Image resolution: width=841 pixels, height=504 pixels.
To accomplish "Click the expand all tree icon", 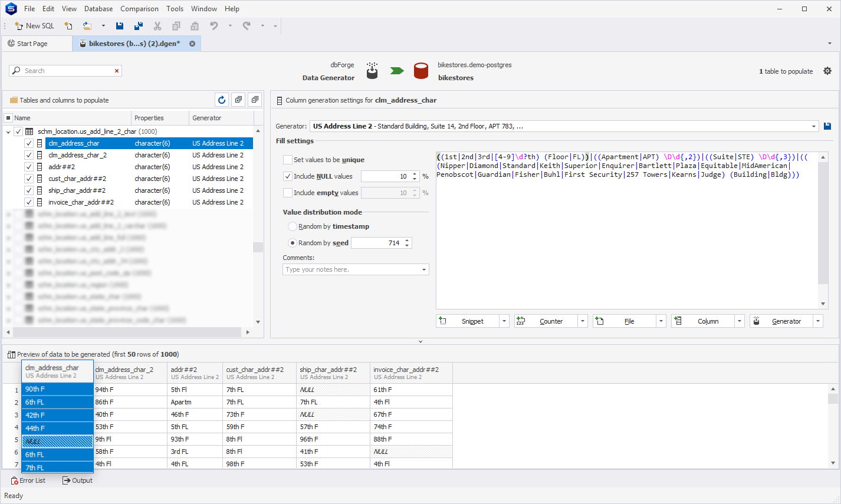I will (x=238, y=100).
